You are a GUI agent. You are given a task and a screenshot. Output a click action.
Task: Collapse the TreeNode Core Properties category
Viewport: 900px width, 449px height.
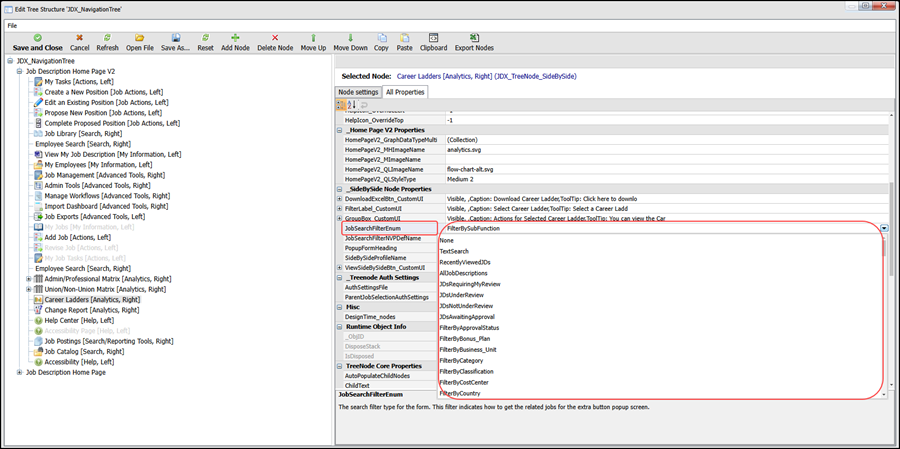tap(339, 366)
